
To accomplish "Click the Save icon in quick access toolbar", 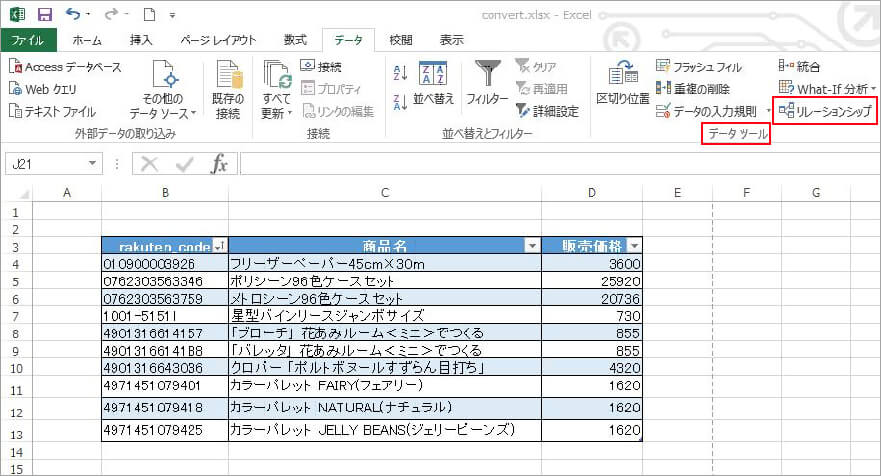I will (44, 15).
